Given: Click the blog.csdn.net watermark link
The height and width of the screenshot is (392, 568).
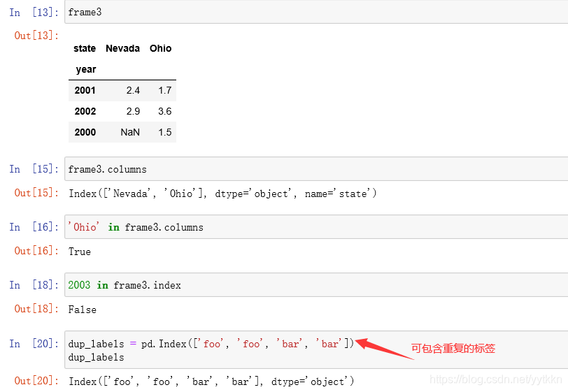Looking at the screenshot, I should (x=496, y=379).
